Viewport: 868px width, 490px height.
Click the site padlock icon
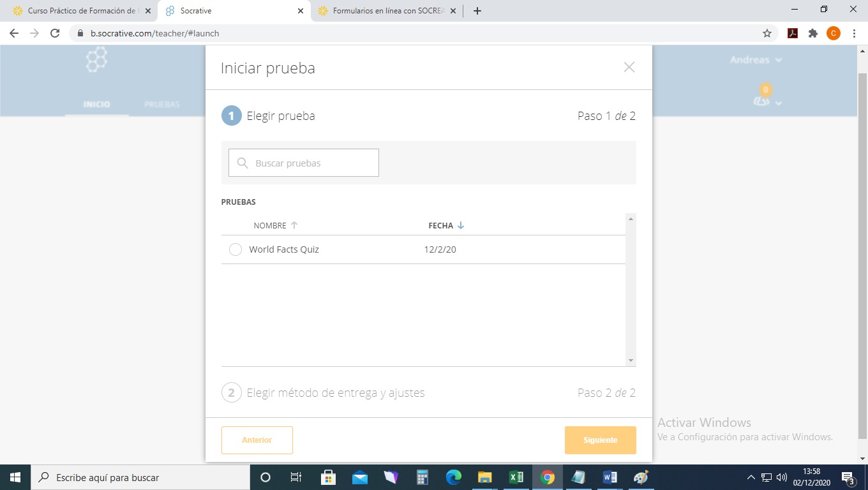[80, 33]
